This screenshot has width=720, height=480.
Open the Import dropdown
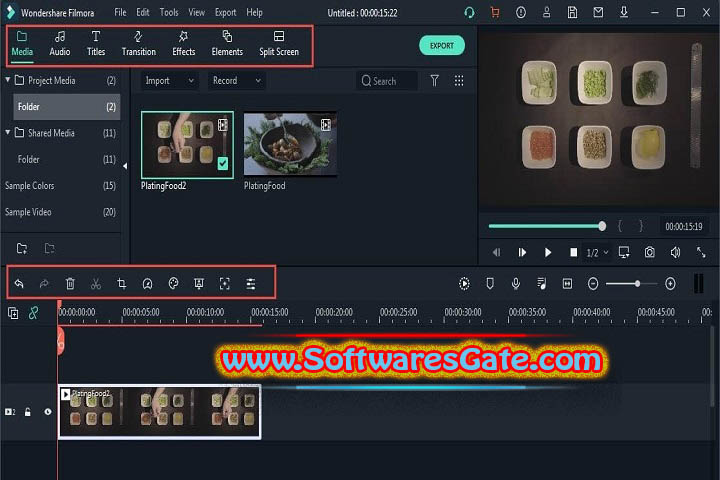click(169, 81)
